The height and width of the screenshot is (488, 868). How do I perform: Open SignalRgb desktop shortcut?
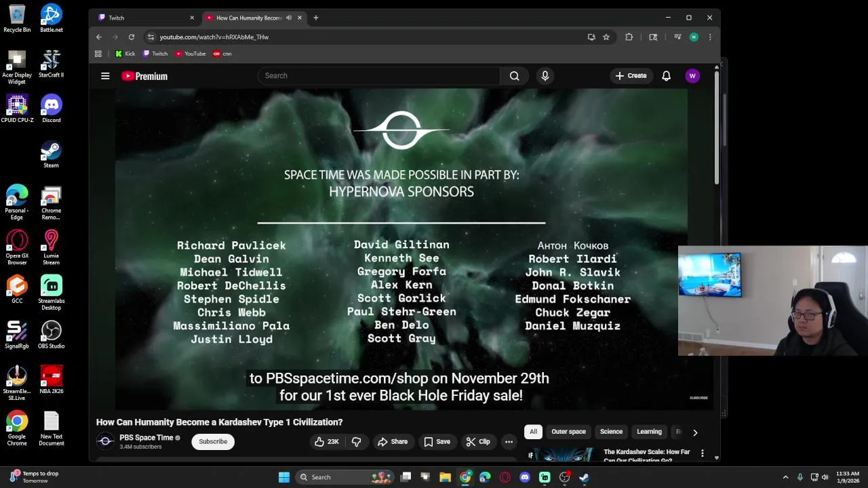point(17,334)
